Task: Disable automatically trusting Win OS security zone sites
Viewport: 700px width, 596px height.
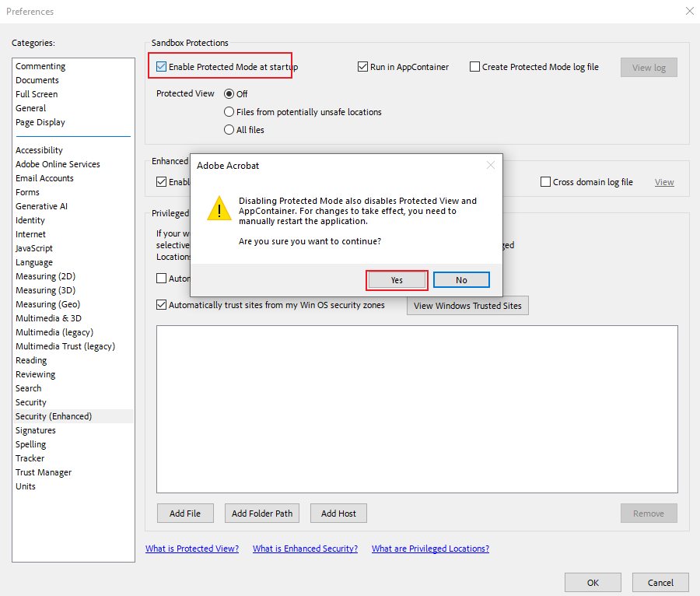Action: point(161,305)
